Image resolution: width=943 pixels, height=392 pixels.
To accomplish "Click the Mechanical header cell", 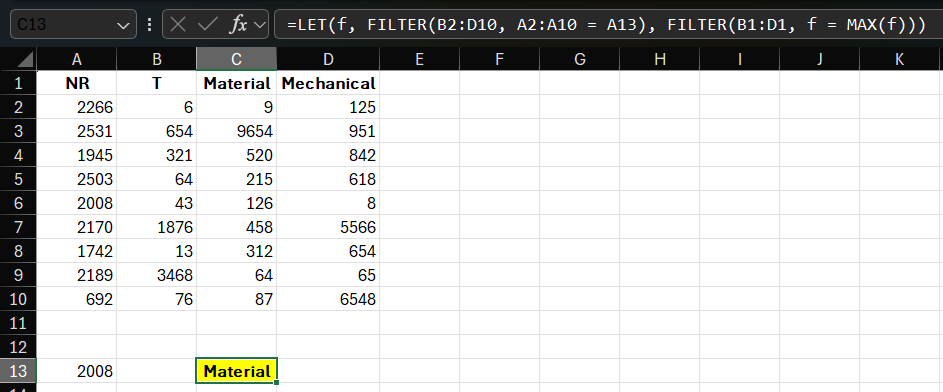I will [328, 83].
